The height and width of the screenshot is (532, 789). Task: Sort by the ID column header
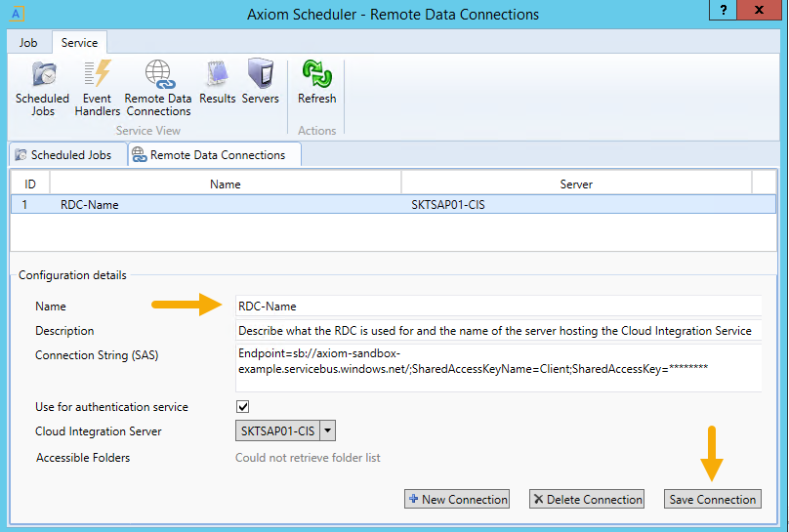[x=30, y=184]
